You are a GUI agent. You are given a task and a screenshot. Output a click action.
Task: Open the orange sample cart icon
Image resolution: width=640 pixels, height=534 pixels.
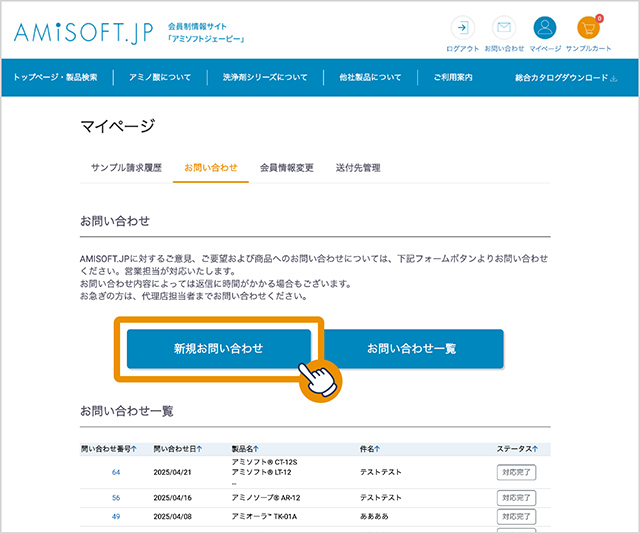coord(589,28)
